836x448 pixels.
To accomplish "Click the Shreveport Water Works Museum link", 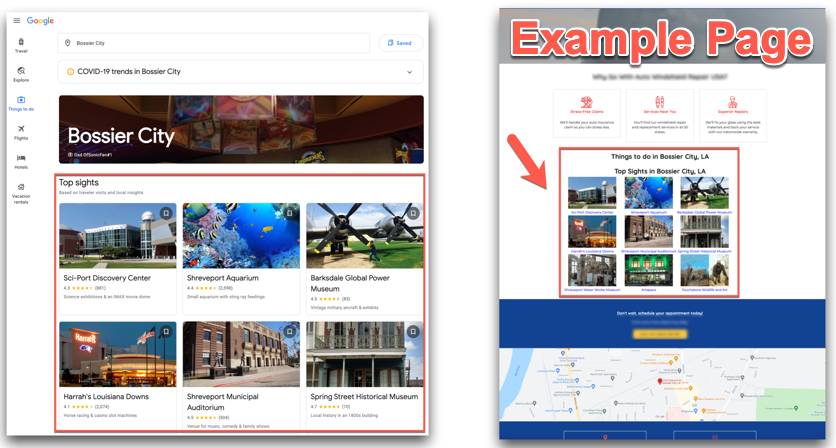I will [x=592, y=290].
